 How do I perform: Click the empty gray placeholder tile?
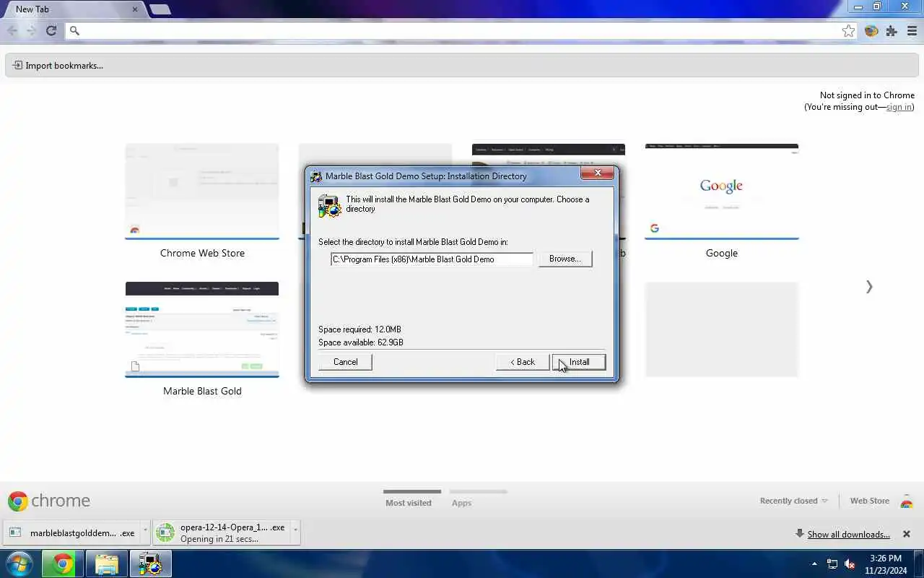click(722, 329)
